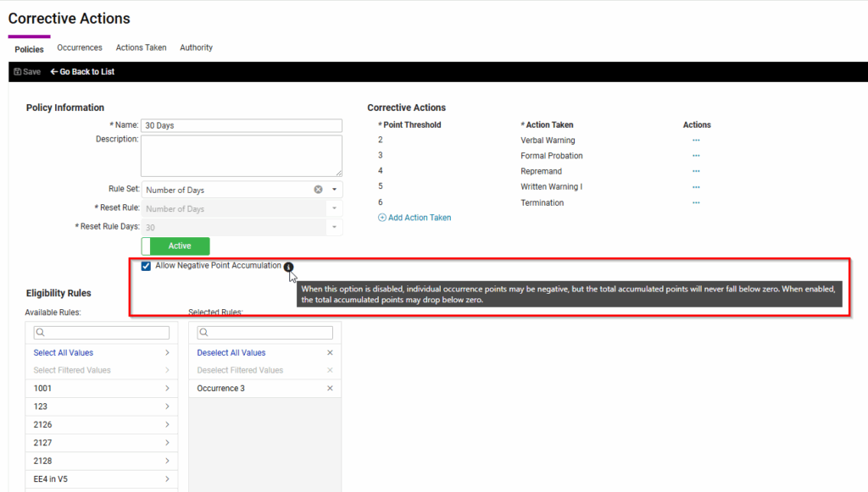Open the Reset Rule dropdown arrow
868x492 pixels.
(334, 209)
